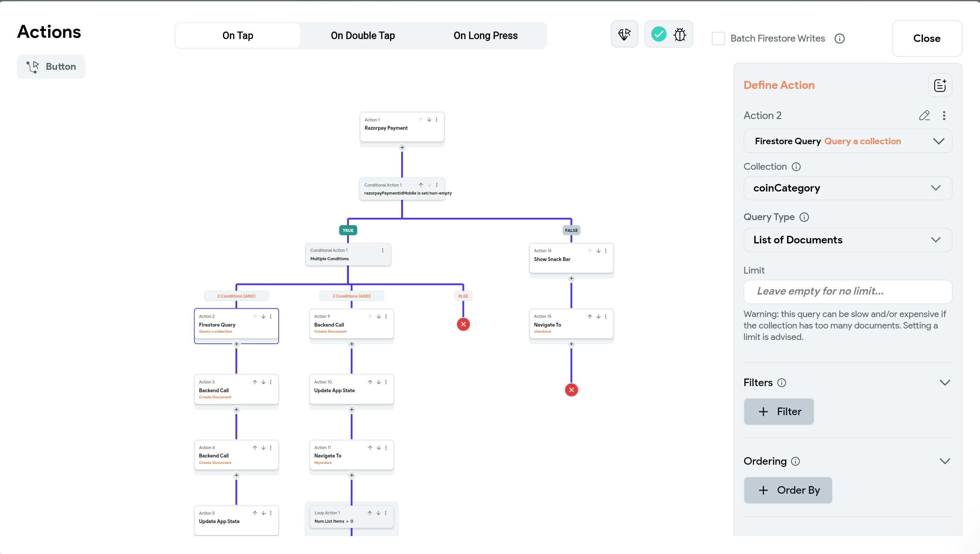Click the add-note icon beside Define Action

940,85
